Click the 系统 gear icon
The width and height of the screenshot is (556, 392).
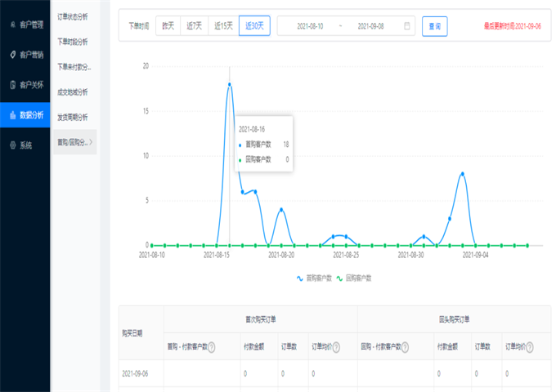click(12, 145)
